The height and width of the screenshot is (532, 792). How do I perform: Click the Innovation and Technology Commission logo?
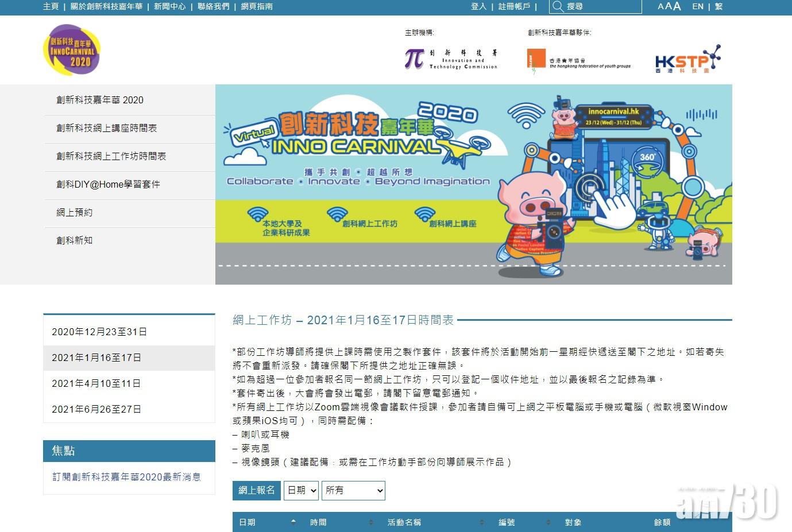click(x=451, y=57)
